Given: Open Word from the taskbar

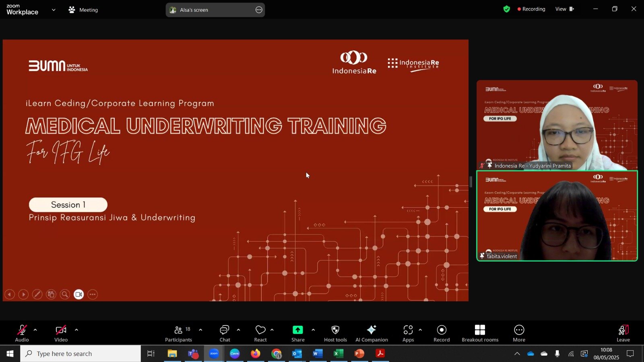Looking at the screenshot, I should point(318,354).
